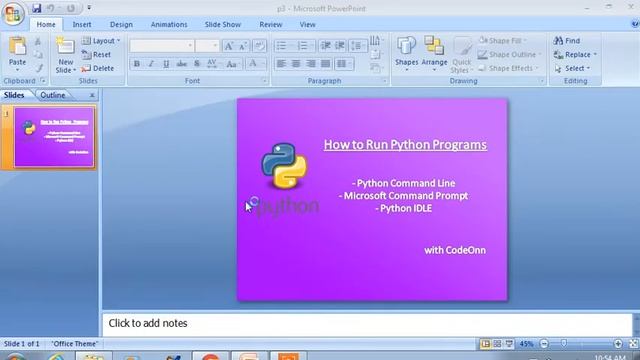Open the Slide Show ribbon tab
The width and height of the screenshot is (640, 360).
[x=223, y=24]
